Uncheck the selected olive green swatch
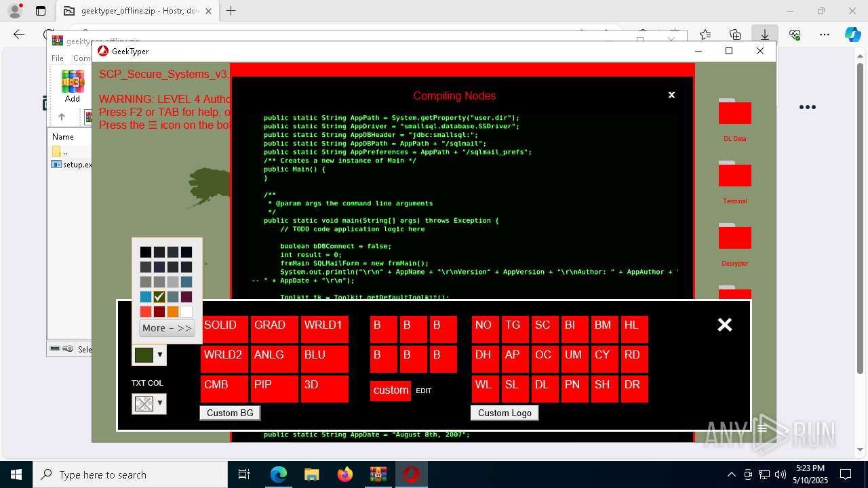The height and width of the screenshot is (488, 868). 159,297
